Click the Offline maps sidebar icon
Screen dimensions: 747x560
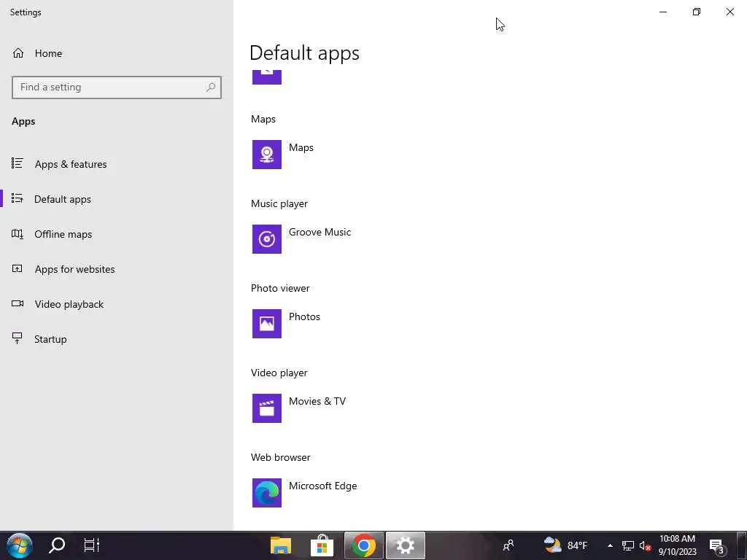pyautogui.click(x=18, y=234)
